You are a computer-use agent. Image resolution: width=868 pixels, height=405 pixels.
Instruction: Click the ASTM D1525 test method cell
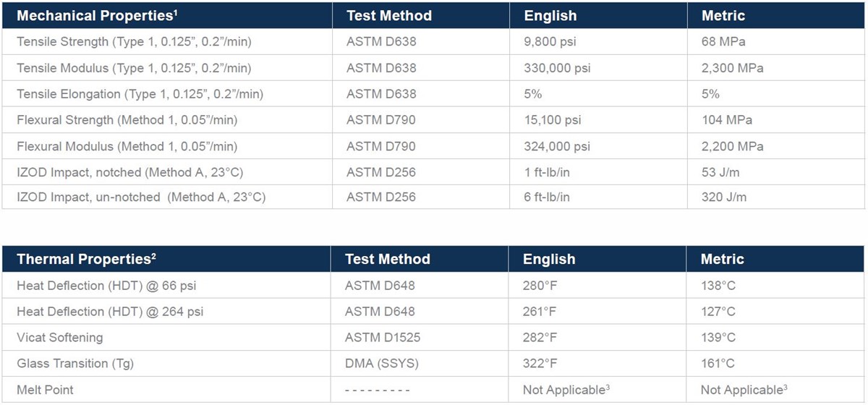(x=383, y=338)
